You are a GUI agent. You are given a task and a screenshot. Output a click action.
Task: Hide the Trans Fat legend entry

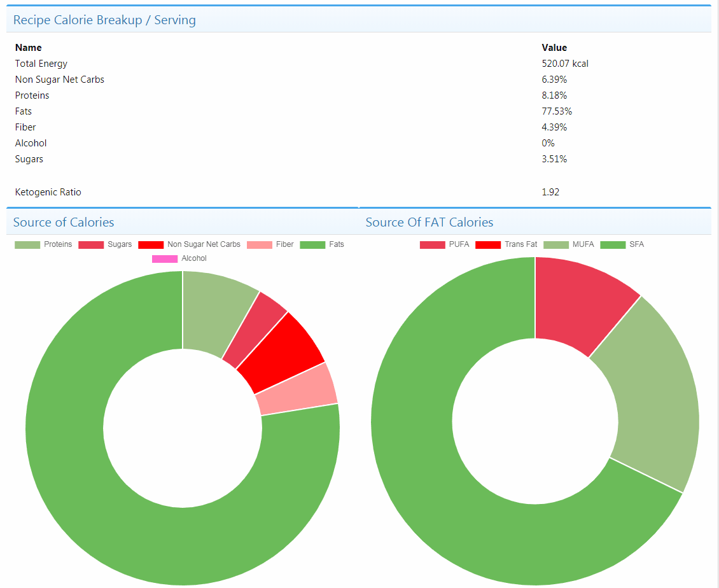(x=488, y=245)
